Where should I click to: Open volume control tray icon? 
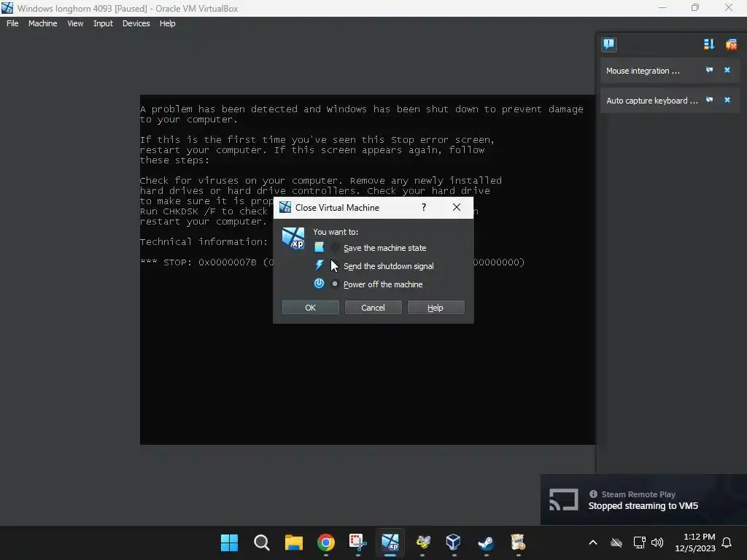pyautogui.click(x=657, y=542)
